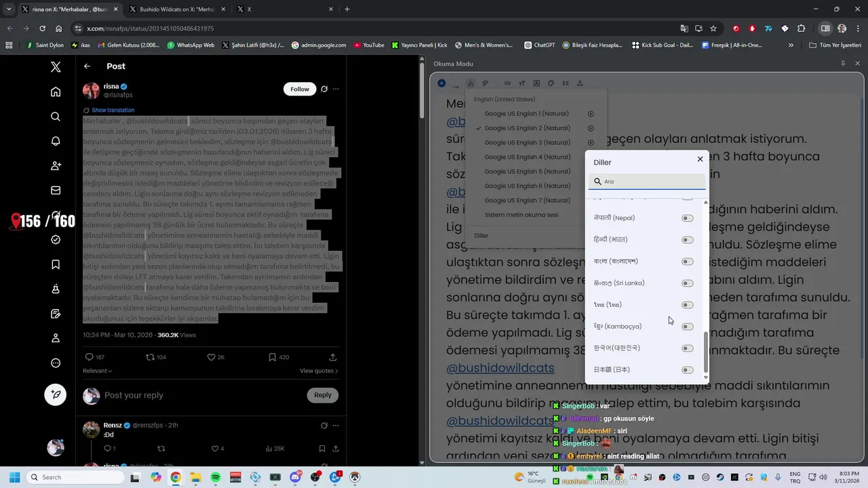The height and width of the screenshot is (488, 868).
Task: Select Google US English 7 (Natural) voice
Action: (526, 201)
